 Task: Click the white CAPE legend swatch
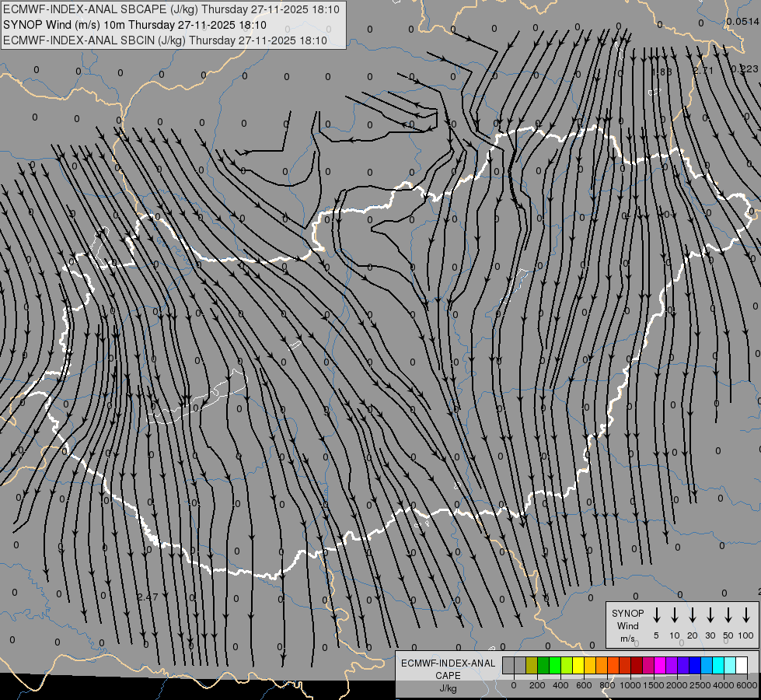tap(741, 665)
